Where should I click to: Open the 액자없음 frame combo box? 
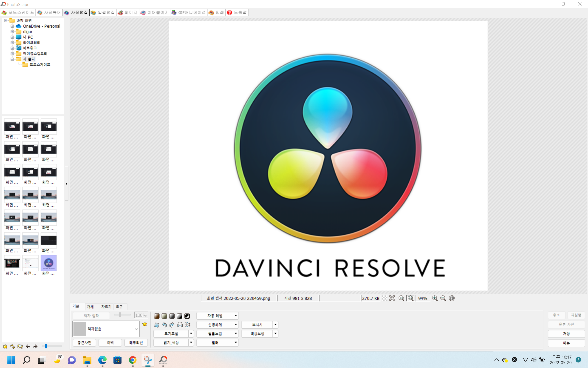pyautogui.click(x=106, y=329)
